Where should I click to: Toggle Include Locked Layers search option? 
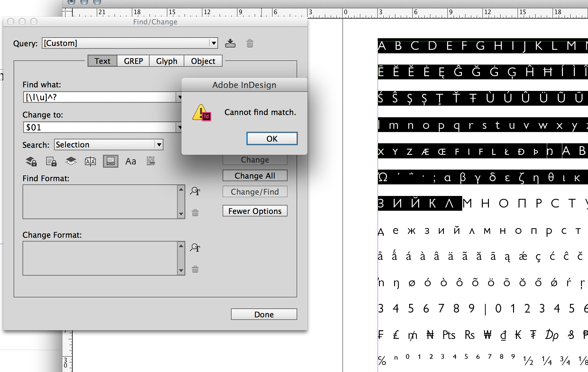pos(31,161)
